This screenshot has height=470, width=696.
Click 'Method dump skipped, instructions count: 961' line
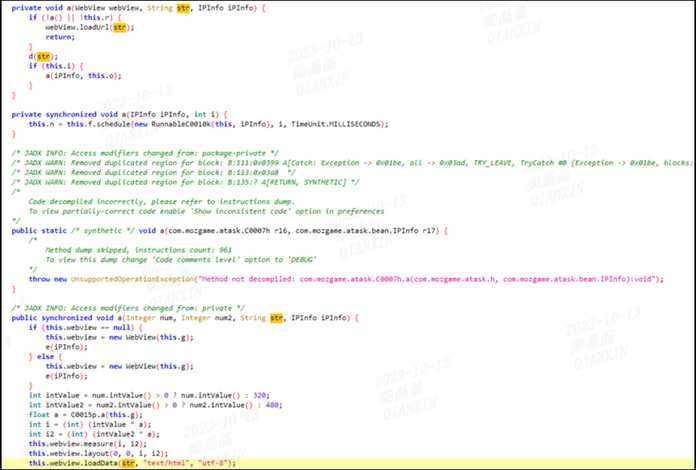pyautogui.click(x=138, y=250)
